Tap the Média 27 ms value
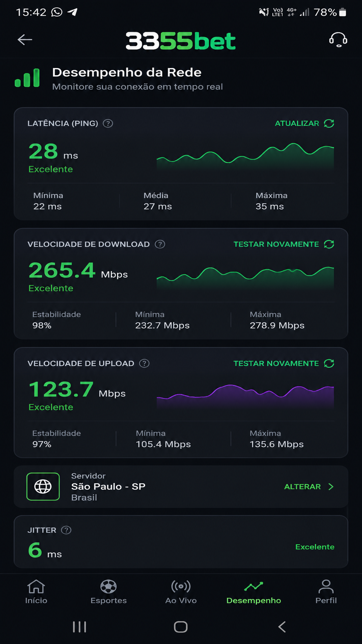The height and width of the screenshot is (644, 362). 158,206
